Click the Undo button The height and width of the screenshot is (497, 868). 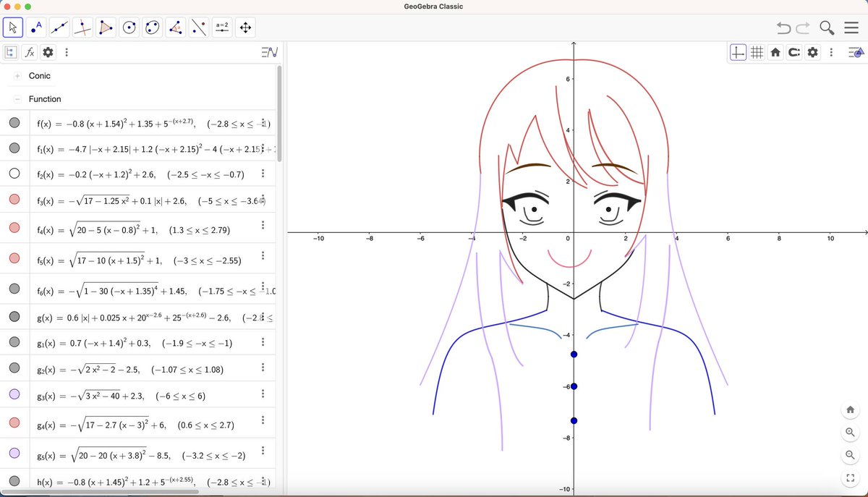pyautogui.click(x=785, y=27)
